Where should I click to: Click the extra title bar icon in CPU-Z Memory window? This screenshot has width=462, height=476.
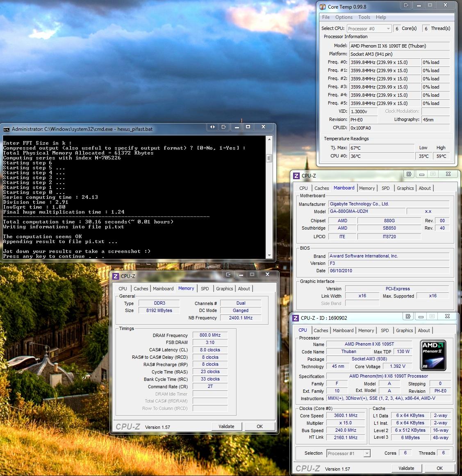coord(228,274)
